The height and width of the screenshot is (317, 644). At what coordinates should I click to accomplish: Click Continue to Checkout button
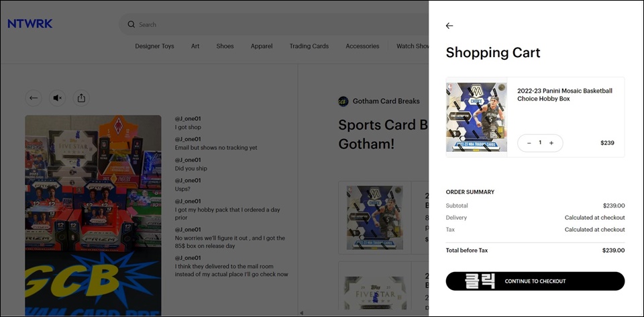pos(535,281)
